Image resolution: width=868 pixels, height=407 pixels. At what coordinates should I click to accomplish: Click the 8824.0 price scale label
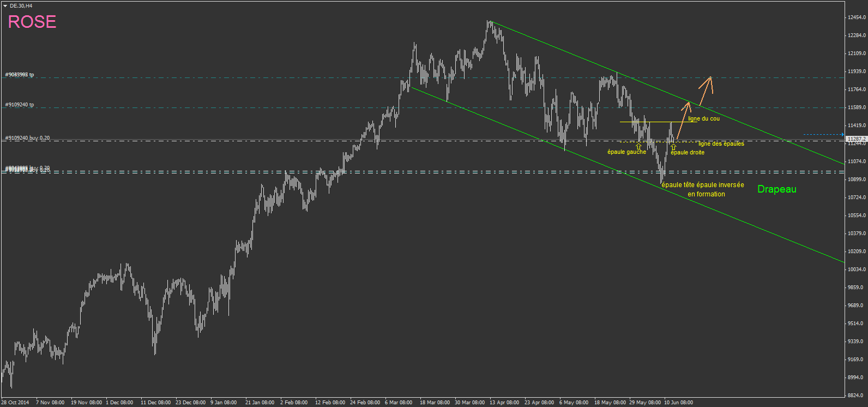pos(857,396)
